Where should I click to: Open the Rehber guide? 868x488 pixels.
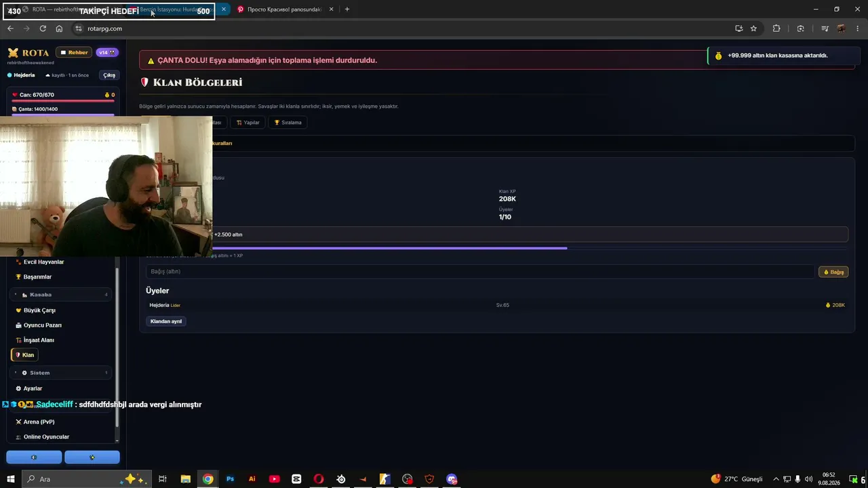tap(73, 52)
